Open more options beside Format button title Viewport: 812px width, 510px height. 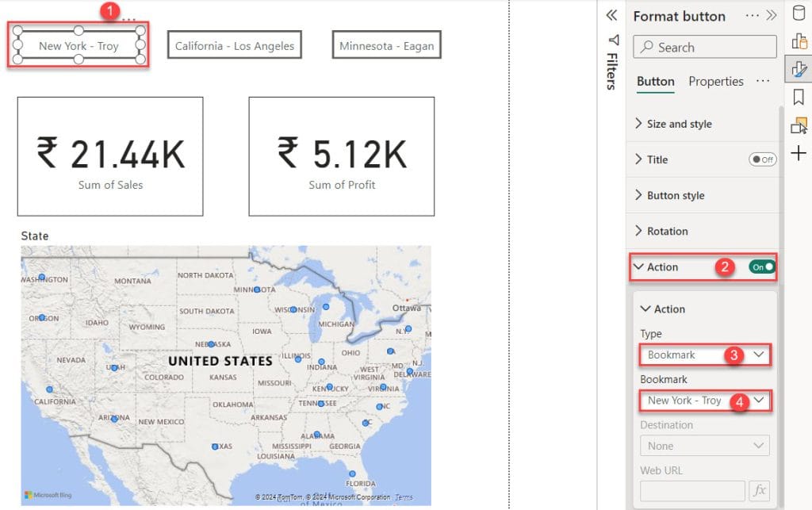pos(752,16)
